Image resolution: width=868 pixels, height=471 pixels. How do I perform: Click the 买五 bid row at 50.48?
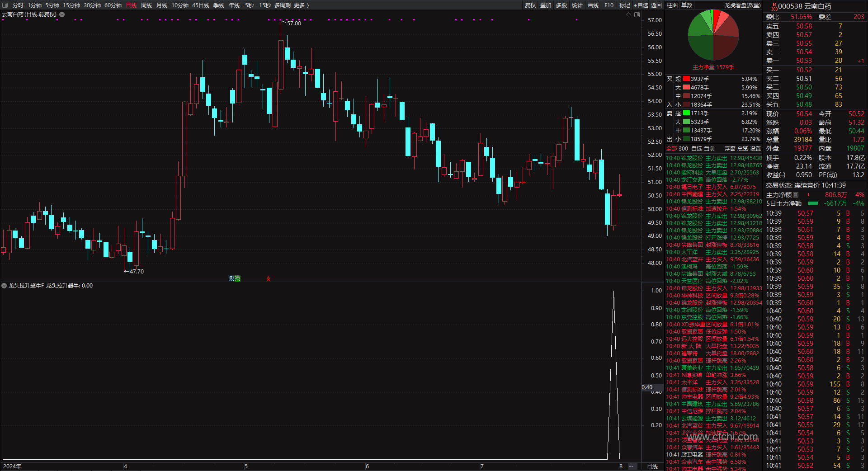point(815,104)
